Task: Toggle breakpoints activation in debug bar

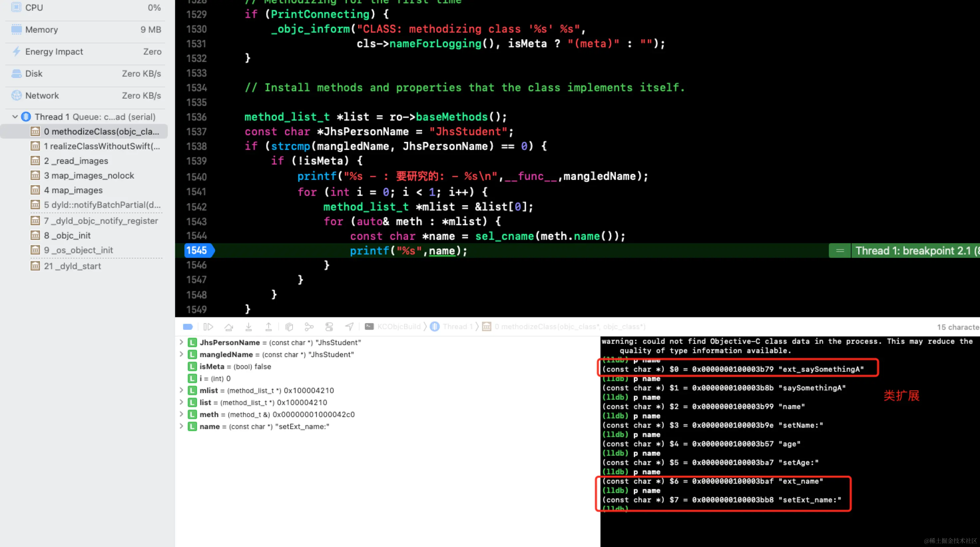Action: point(188,326)
